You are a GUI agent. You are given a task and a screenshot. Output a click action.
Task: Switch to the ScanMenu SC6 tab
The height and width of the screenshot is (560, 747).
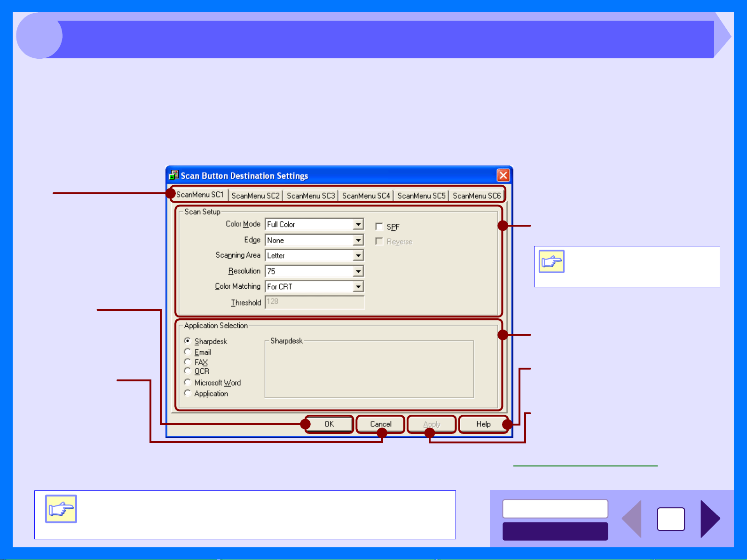[x=476, y=196]
